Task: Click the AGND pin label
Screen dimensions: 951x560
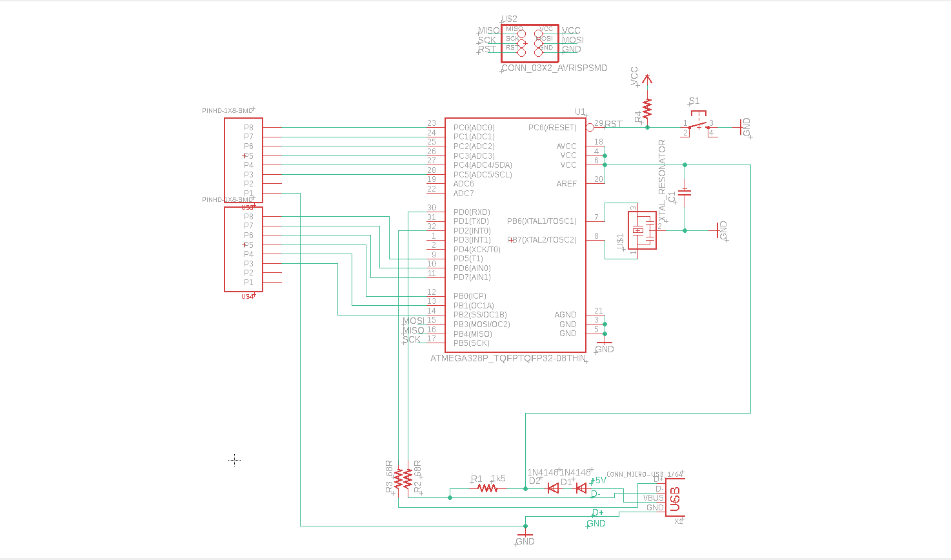Action: pos(566,315)
